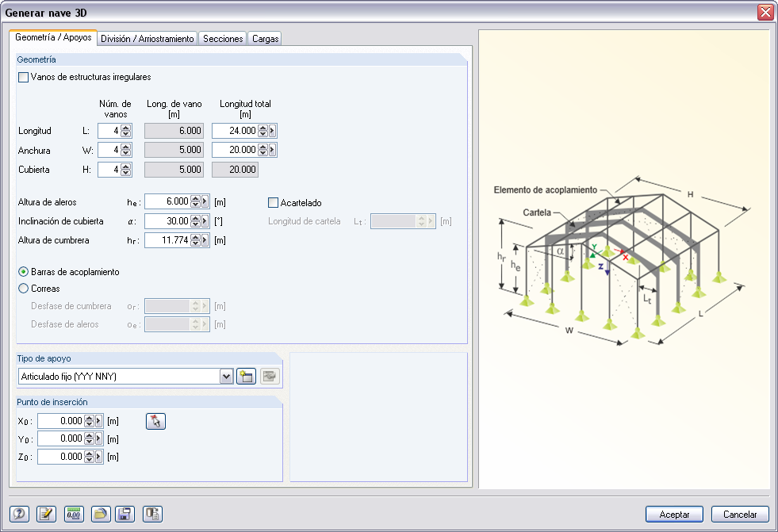Click the Longitud L number of vanos spinner
The height and width of the screenshot is (532, 778).
pyautogui.click(x=126, y=131)
